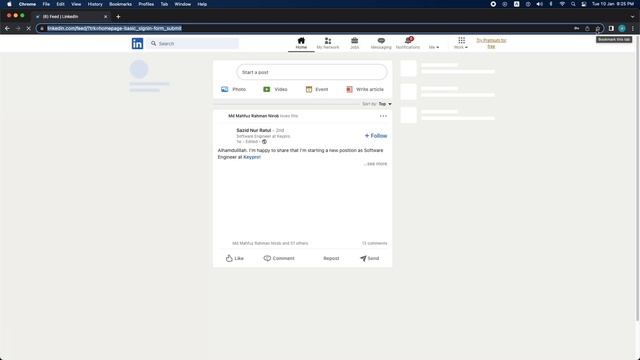Click the date and time in menu bar
Viewport: 640px width, 360px height.
point(613,4)
